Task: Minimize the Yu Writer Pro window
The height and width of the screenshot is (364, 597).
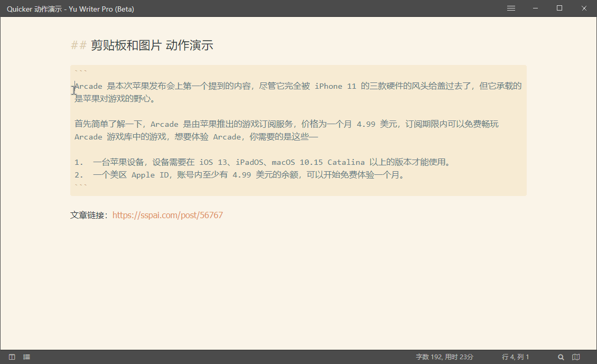Action: 535,8
